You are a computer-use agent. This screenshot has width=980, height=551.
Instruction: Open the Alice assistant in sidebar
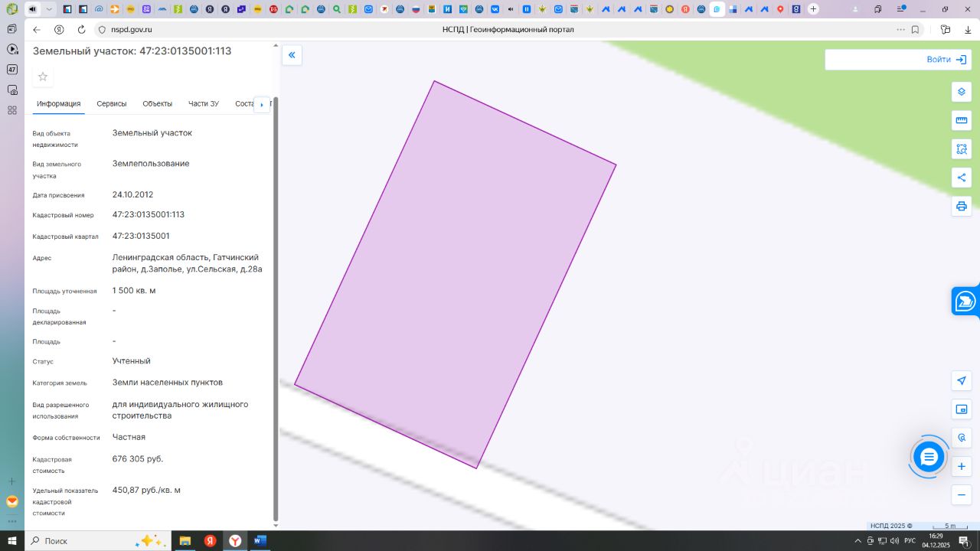12,502
